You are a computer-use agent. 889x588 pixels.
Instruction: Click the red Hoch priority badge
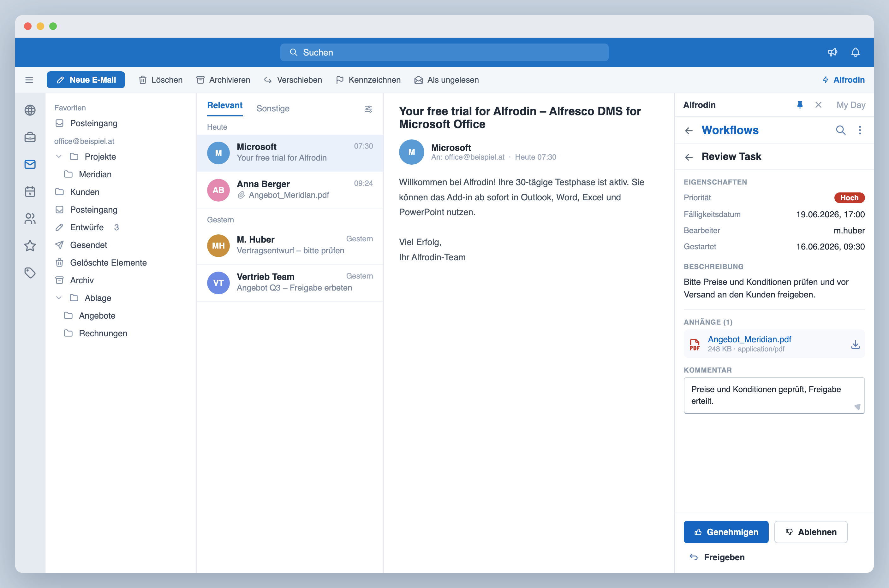coord(849,197)
